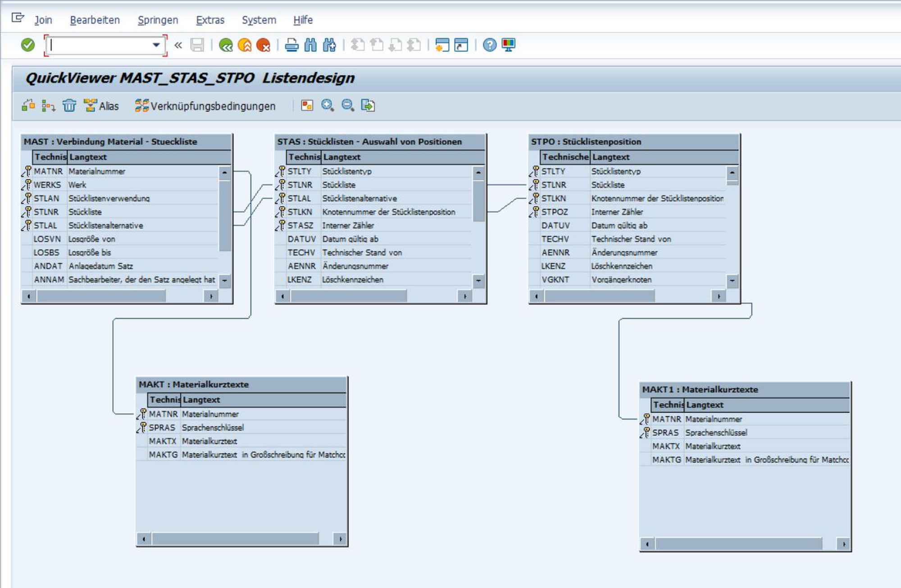Click the green checkmark Enter icon
This screenshot has width=901, height=588.
coord(28,45)
